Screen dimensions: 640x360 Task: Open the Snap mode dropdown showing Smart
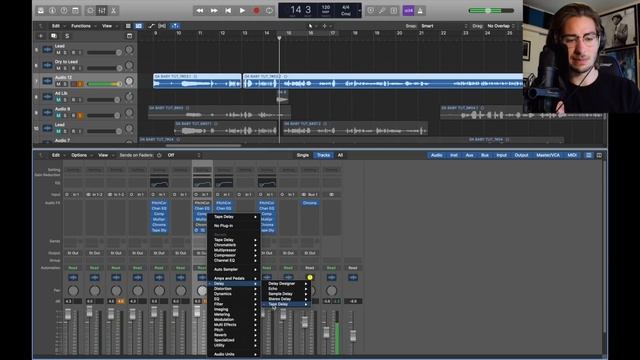pos(443,26)
